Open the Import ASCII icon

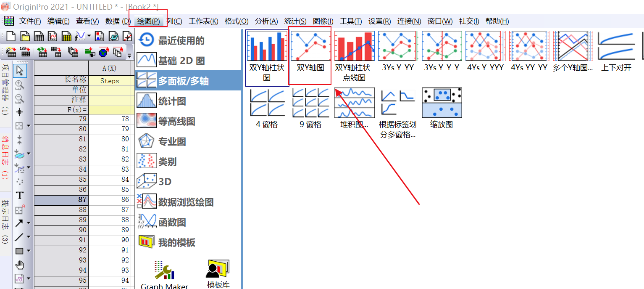click(x=24, y=51)
